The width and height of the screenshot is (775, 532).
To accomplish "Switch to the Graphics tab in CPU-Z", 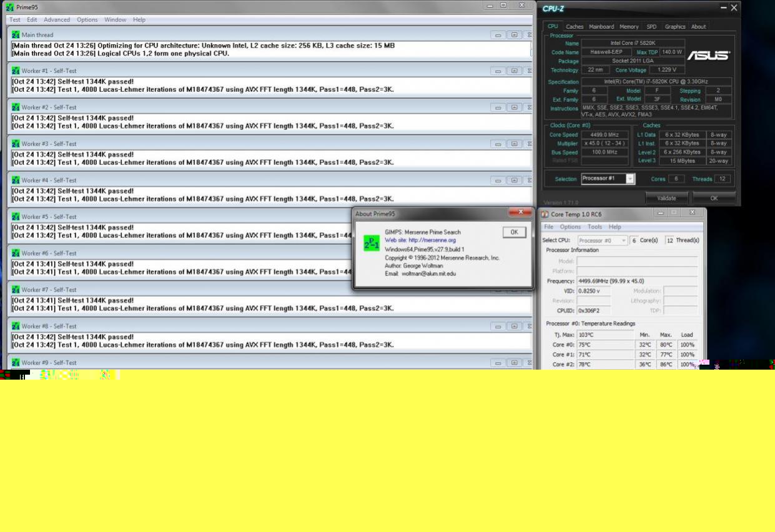I will (x=675, y=27).
